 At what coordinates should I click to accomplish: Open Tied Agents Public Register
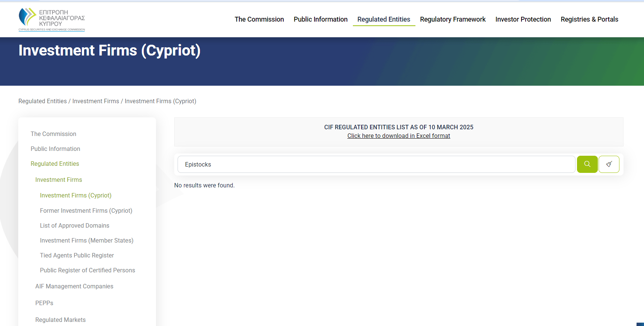point(77,255)
